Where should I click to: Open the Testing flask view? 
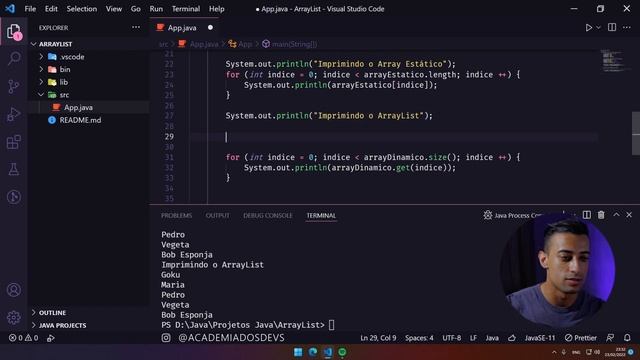[x=13, y=169]
